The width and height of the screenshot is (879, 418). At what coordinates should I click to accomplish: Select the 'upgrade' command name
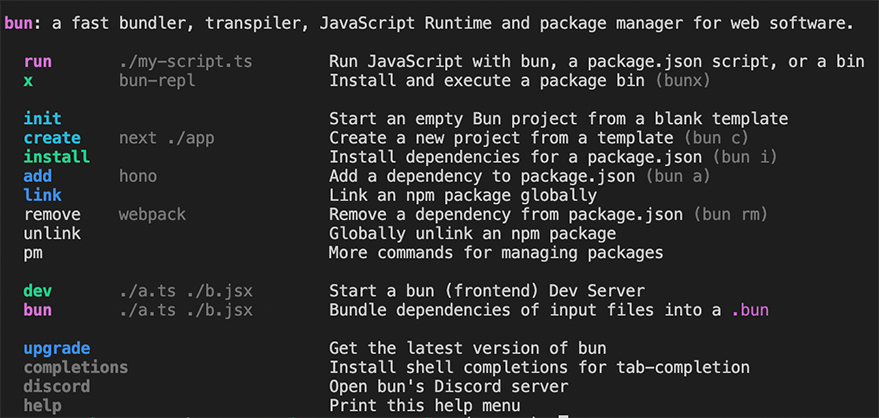coord(57,349)
